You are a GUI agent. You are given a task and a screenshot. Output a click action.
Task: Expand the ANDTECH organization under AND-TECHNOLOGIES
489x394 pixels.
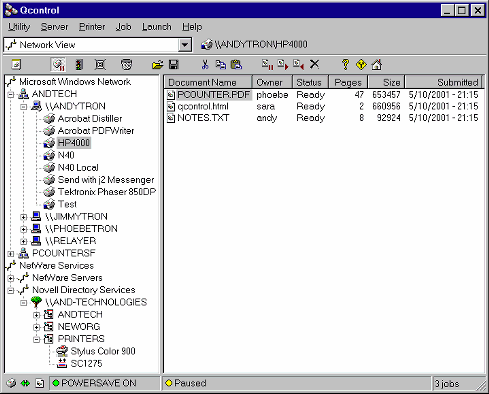pyautogui.click(x=36, y=315)
